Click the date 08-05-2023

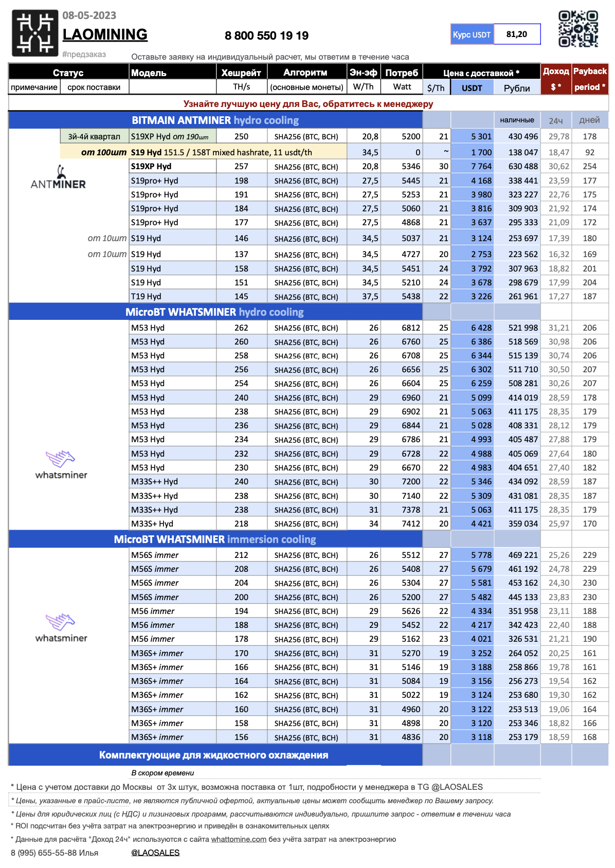pos(89,15)
